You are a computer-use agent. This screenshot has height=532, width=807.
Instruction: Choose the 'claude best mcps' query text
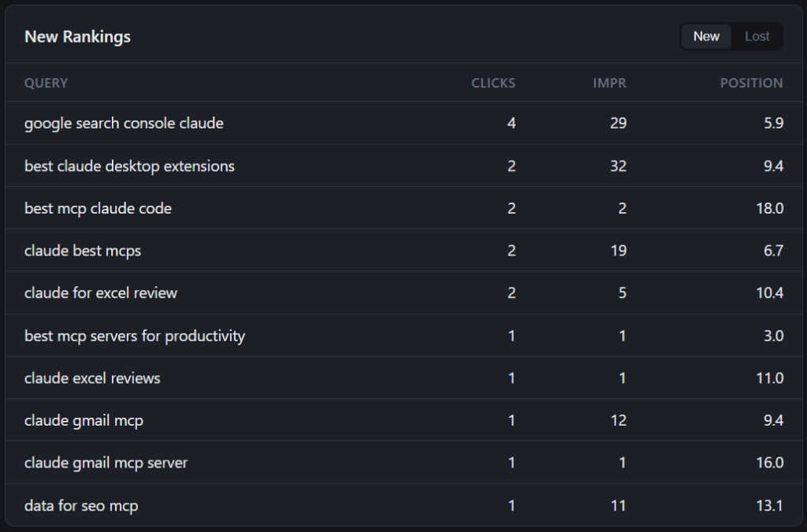83,251
